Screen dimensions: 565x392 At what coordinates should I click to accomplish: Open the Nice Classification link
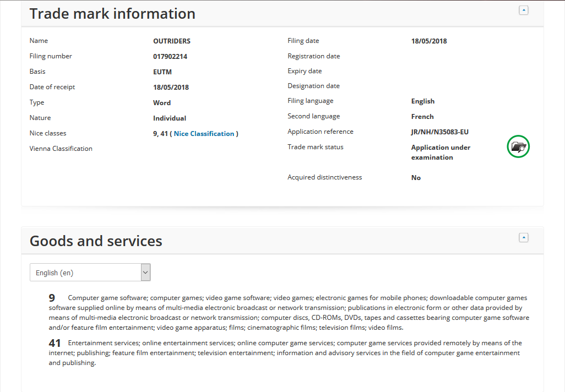pyautogui.click(x=204, y=134)
